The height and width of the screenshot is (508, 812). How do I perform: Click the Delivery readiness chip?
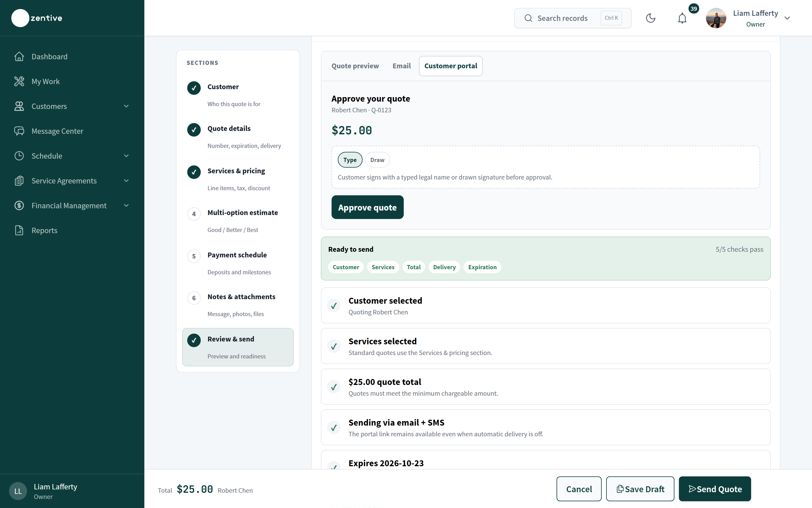click(444, 267)
